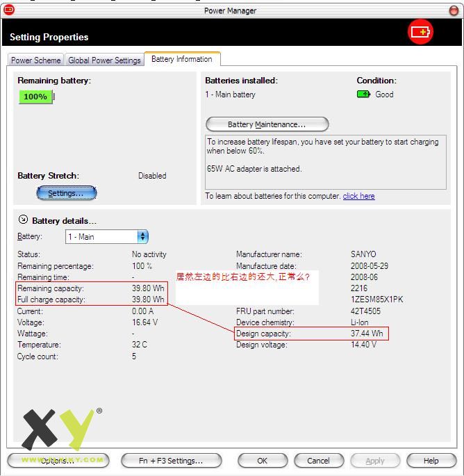Click the '39.80 Wh' Full charge capacity value
This screenshot has height=476, width=464.
[148, 299]
